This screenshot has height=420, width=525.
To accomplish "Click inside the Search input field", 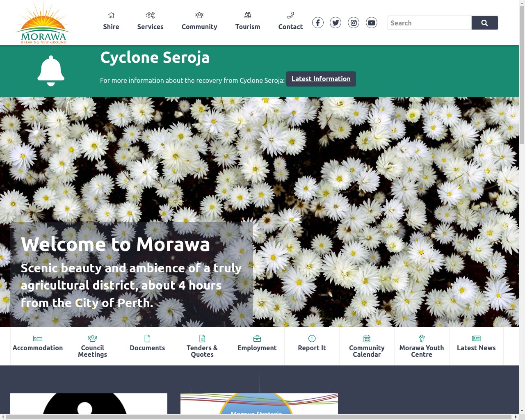I will coord(429,23).
